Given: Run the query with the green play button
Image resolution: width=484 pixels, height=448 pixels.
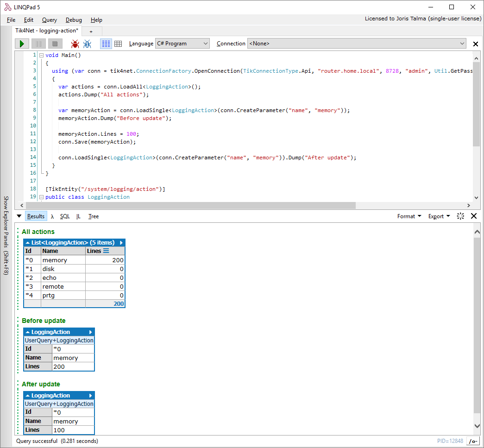Looking at the screenshot, I should point(22,44).
